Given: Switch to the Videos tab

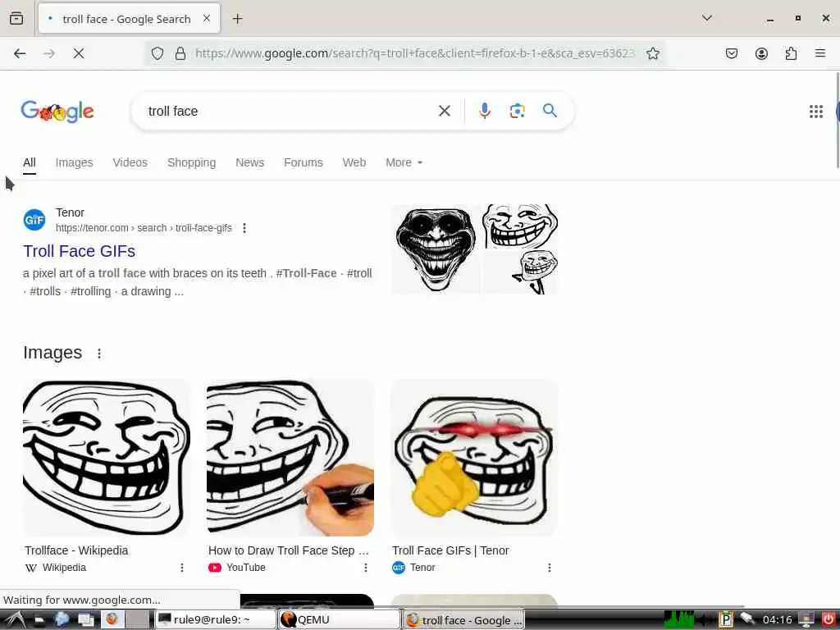Looking at the screenshot, I should pyautogui.click(x=130, y=162).
